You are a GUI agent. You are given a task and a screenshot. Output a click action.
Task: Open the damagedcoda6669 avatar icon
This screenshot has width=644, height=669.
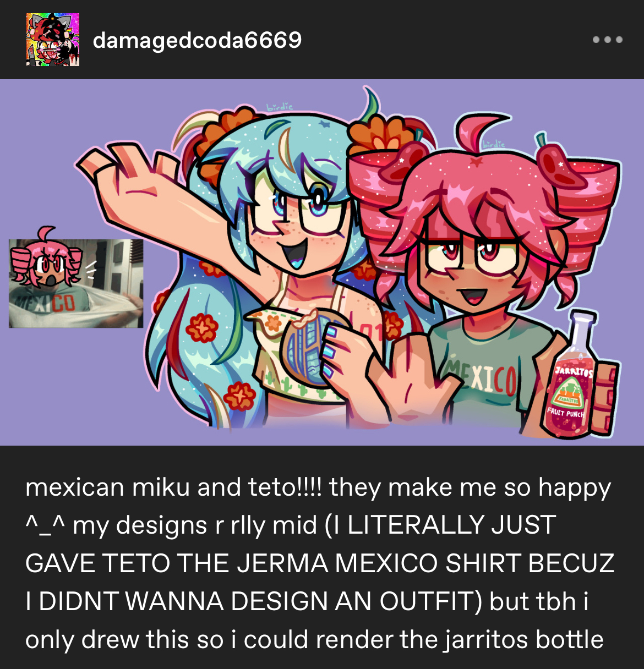53,40
